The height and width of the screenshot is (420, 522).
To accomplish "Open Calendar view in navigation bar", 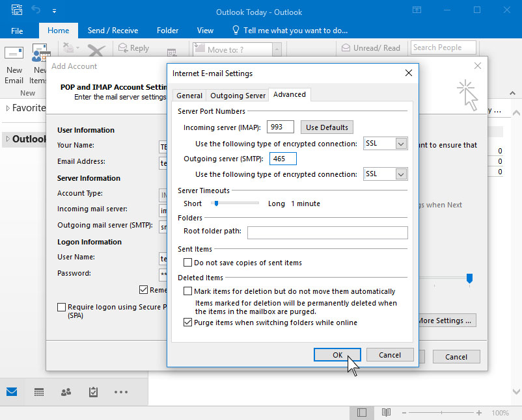I will [39, 392].
